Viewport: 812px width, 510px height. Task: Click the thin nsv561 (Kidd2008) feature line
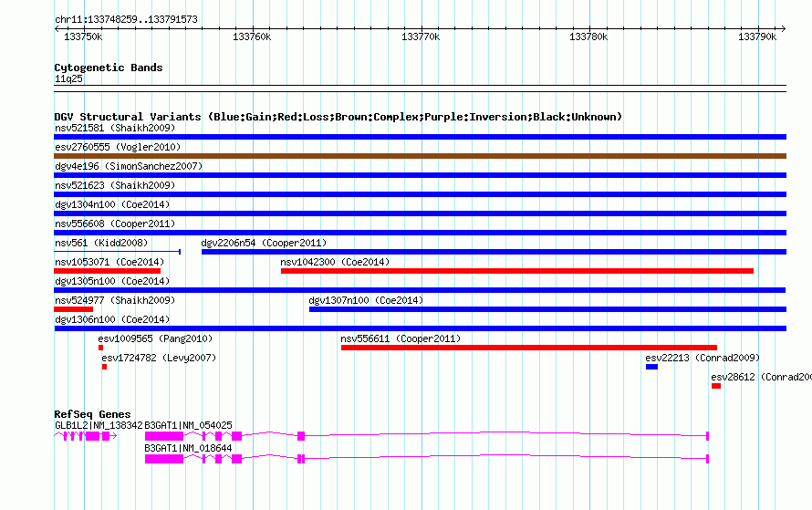pos(117,252)
